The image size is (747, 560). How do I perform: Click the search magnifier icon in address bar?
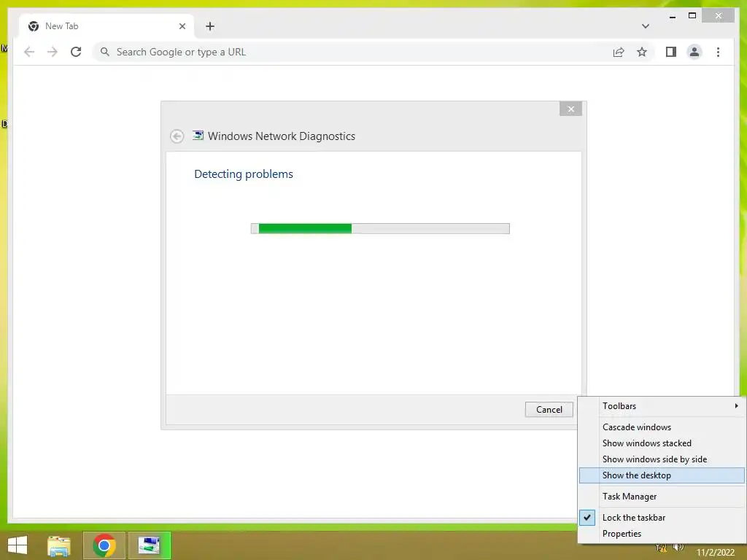click(x=105, y=52)
